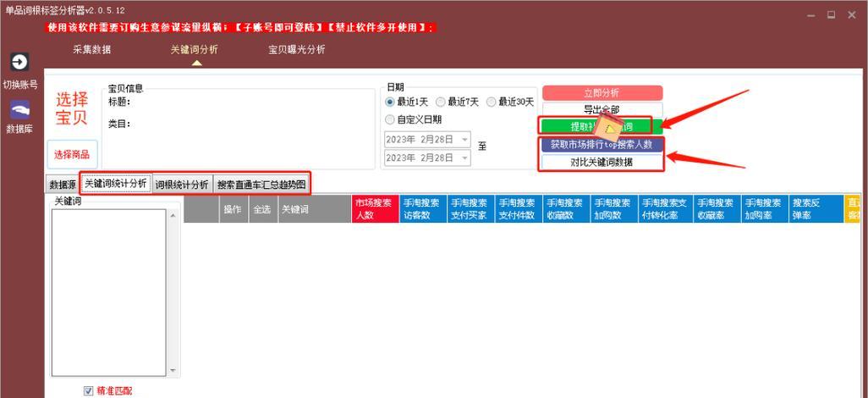
Task: Click the 操作 column header
Action: tap(233, 209)
